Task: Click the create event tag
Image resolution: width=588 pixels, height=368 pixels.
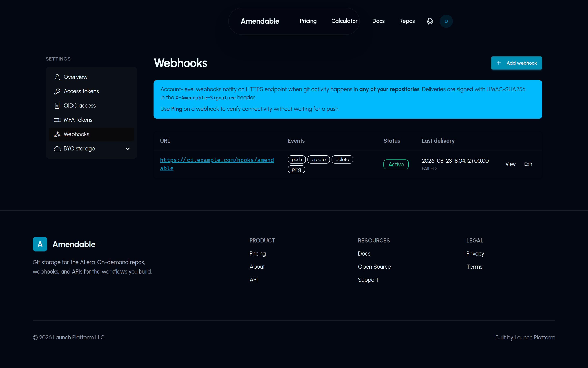Action: 318,159
